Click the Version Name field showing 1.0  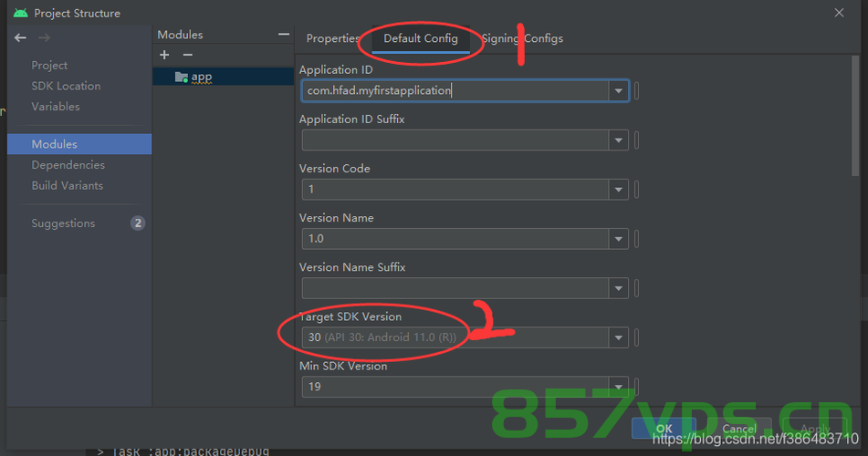(455, 239)
